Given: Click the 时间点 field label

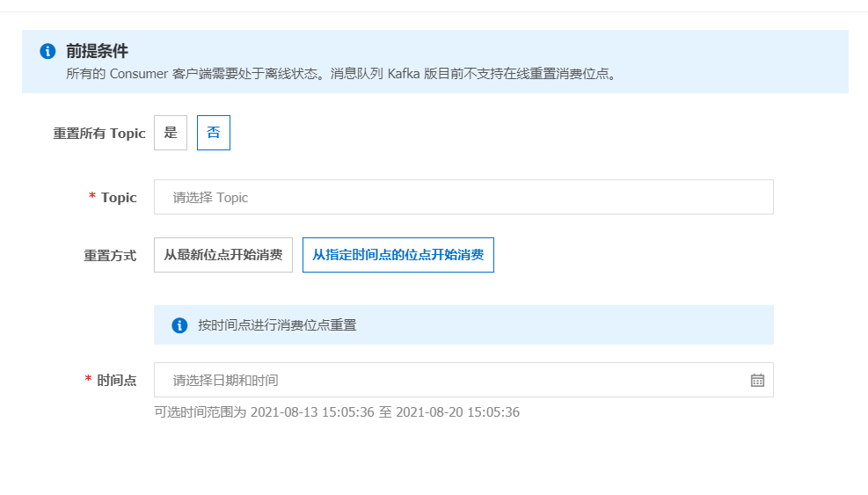Looking at the screenshot, I should click(x=117, y=380).
